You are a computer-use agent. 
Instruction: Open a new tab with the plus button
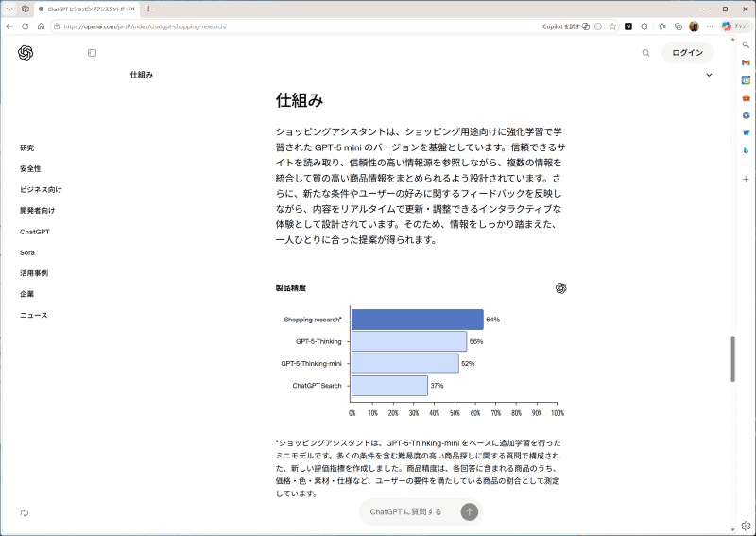tap(148, 9)
